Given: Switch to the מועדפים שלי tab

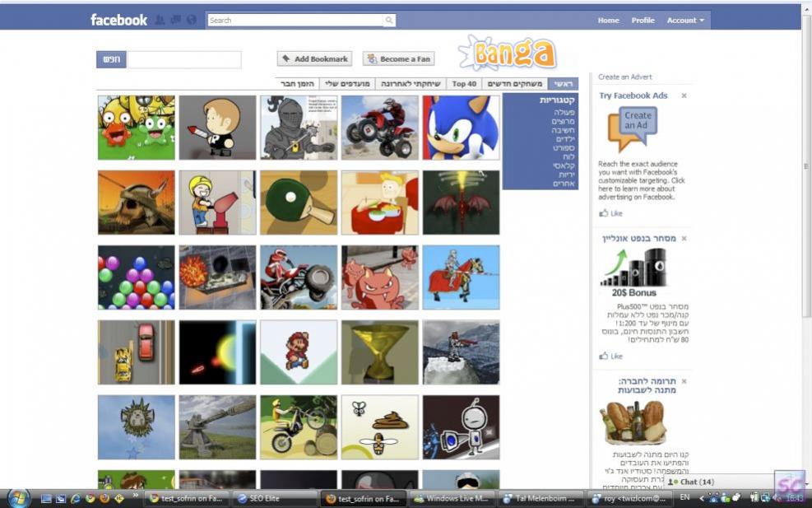Looking at the screenshot, I should point(347,83).
